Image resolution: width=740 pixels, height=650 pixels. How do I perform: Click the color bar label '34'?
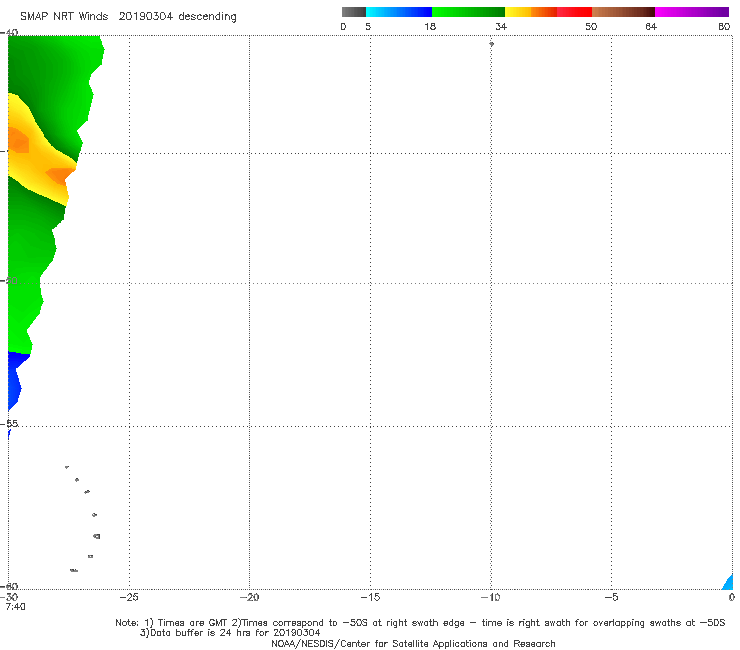501,27
